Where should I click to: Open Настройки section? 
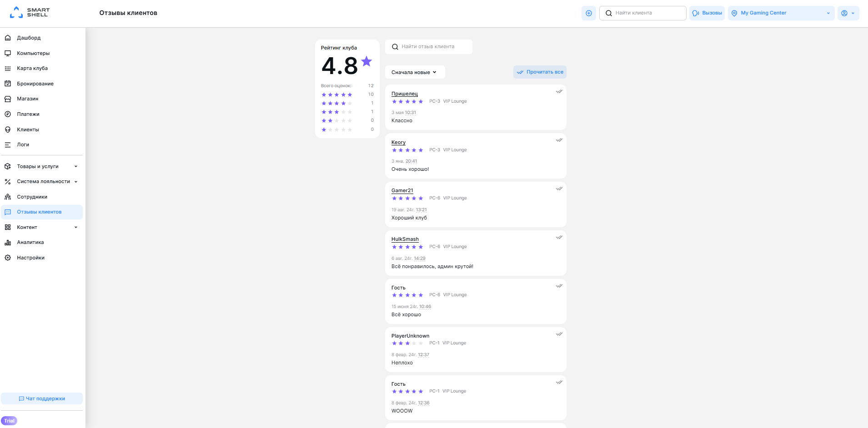tap(42, 258)
